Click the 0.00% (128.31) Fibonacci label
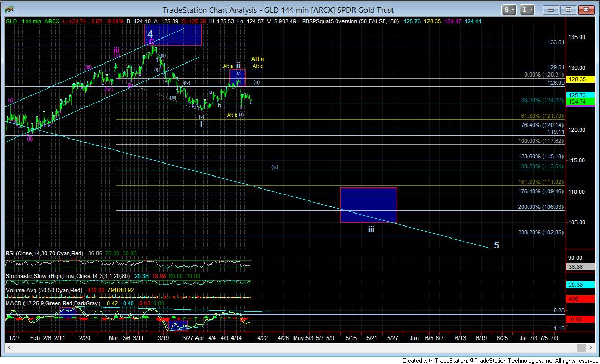Screen dimensions: 600x364 click(x=544, y=75)
